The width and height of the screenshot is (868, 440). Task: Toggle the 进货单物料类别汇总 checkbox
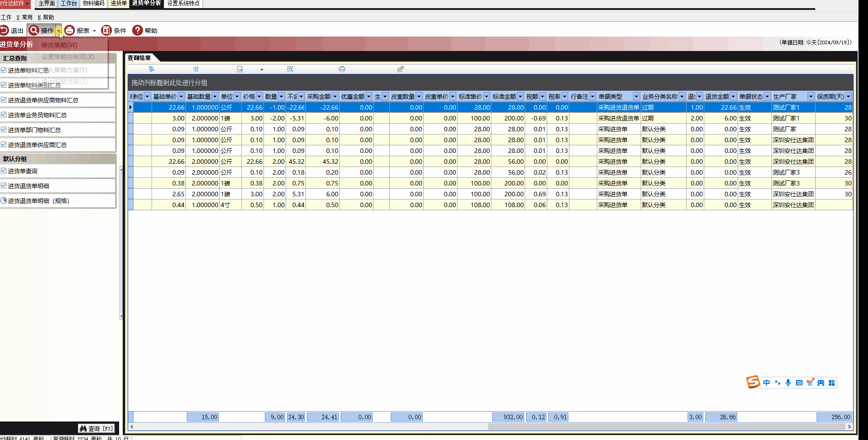coord(4,85)
